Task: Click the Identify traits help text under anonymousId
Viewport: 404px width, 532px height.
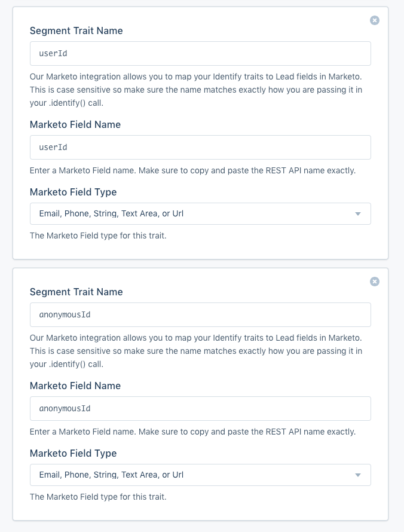Action: [196, 351]
